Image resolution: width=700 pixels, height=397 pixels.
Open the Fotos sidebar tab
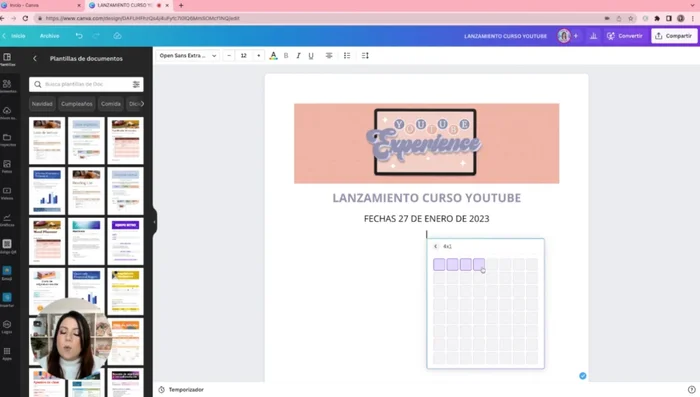tap(7, 167)
